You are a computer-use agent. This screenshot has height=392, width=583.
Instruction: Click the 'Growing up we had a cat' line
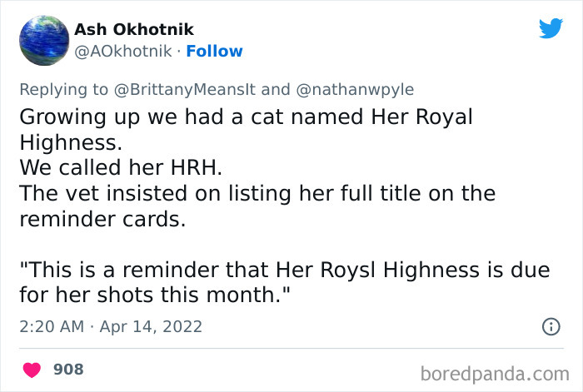245,117
